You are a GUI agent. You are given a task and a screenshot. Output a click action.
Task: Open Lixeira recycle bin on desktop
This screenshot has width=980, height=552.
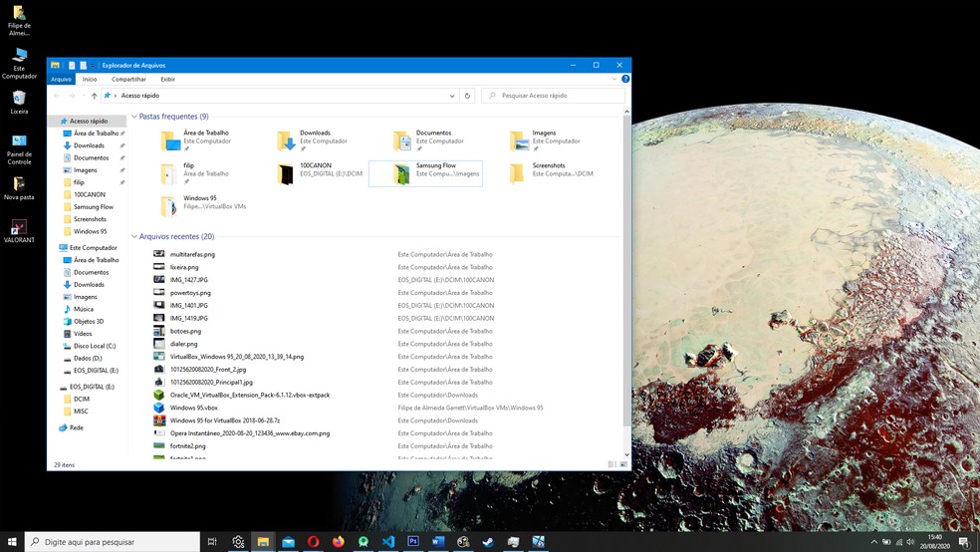point(19,103)
